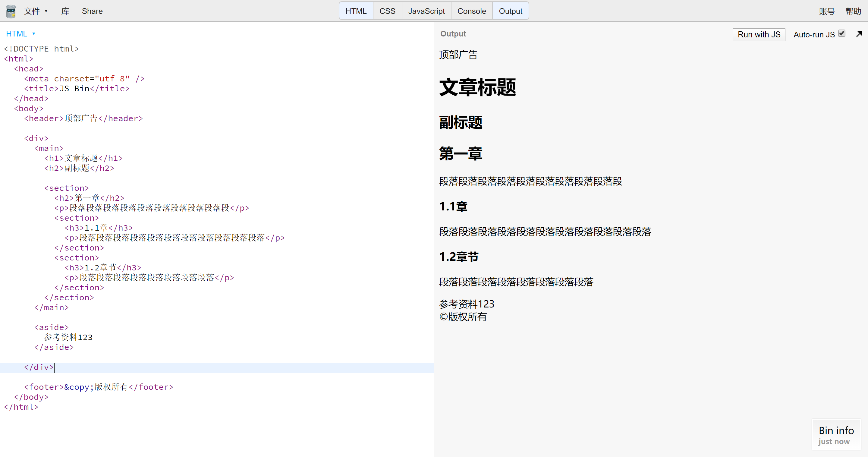Click the <h3>1.1章</h3> code line
This screenshot has width=868, height=457.
pos(99,228)
